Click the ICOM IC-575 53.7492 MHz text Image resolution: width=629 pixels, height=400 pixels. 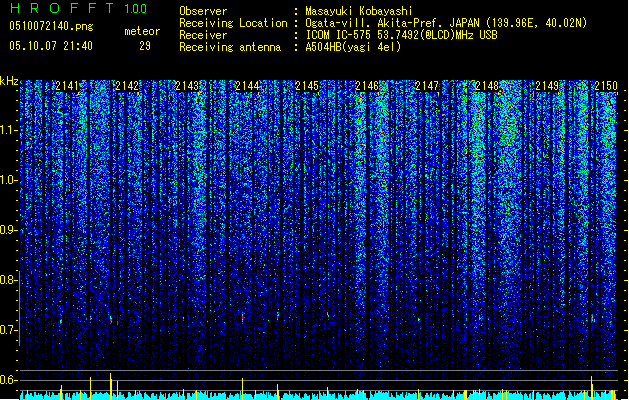[x=401, y=35]
